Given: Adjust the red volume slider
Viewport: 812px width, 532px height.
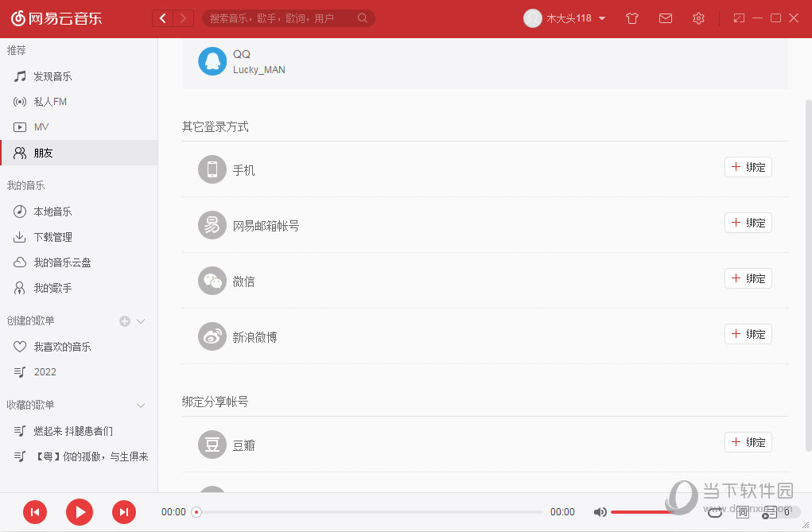Looking at the screenshot, I should pos(642,512).
